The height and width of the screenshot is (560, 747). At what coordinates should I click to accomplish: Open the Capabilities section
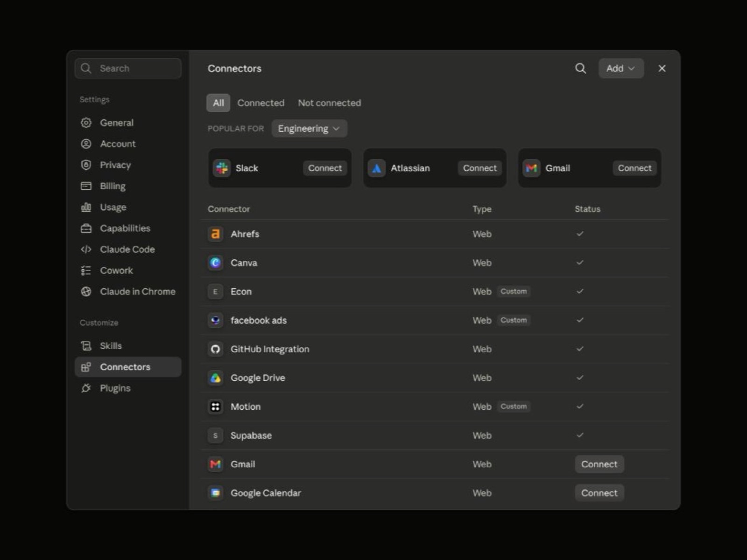[x=128, y=228]
